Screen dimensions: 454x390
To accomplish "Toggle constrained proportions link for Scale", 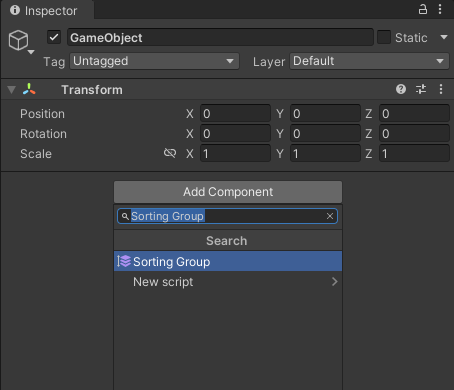I will click(x=170, y=153).
